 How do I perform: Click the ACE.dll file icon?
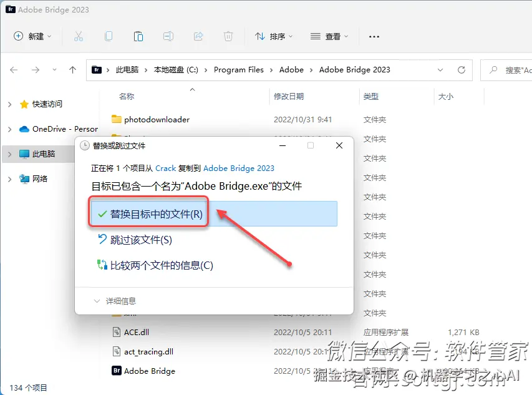(x=117, y=332)
